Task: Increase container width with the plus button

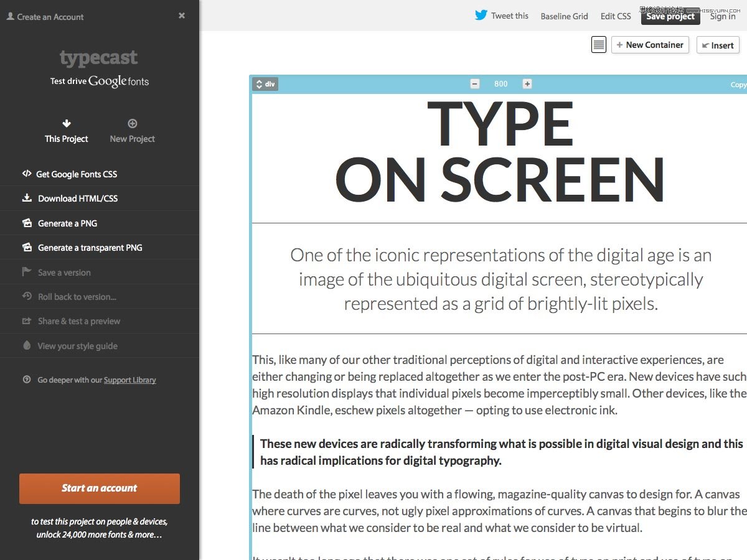Action: 527,84
